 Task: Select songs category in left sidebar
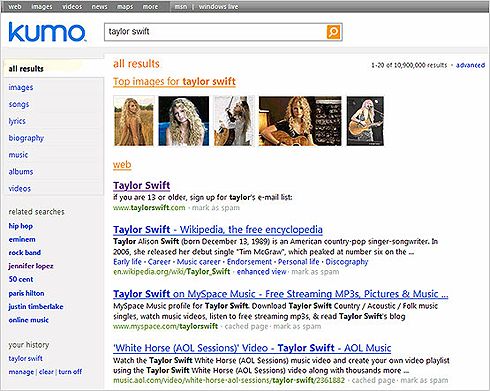[x=19, y=104]
